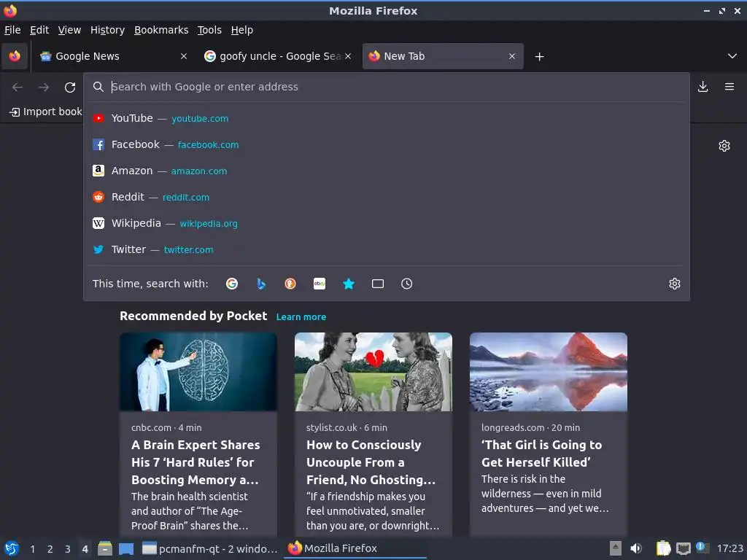Open the File menu
747x560 pixels.
click(13, 30)
